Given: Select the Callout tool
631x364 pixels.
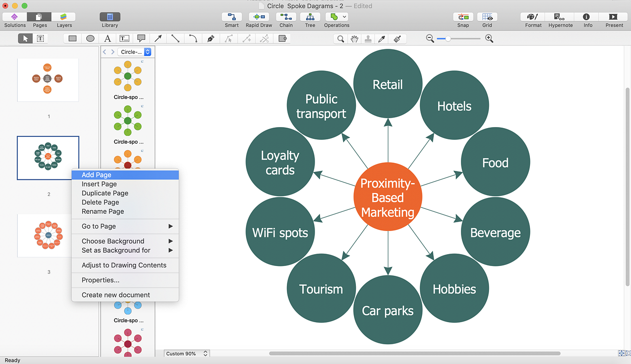Looking at the screenshot, I should coord(141,38).
